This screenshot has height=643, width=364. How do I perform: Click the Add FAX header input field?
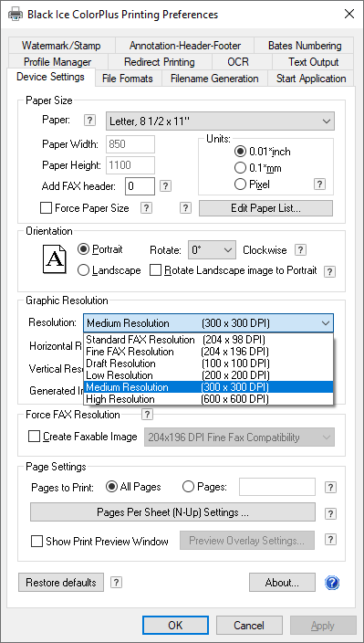point(140,186)
